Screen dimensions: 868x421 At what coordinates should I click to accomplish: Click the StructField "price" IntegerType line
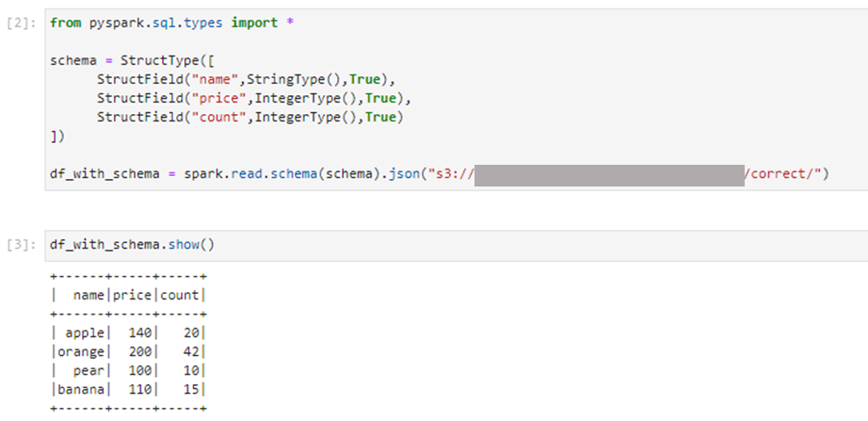(x=254, y=99)
